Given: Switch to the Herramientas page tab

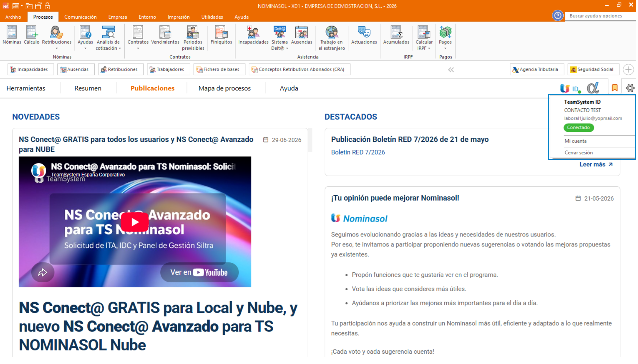Looking at the screenshot, I should pos(26,88).
